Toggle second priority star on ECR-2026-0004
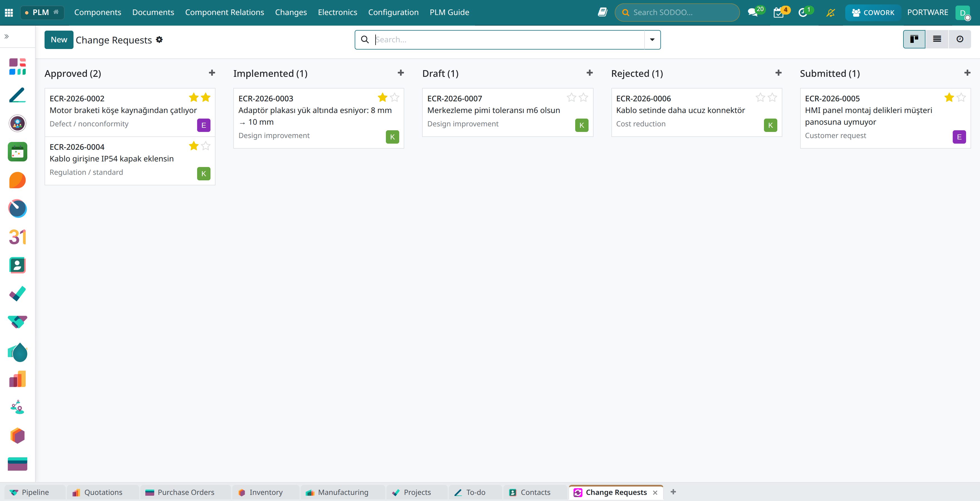 pyautogui.click(x=205, y=146)
